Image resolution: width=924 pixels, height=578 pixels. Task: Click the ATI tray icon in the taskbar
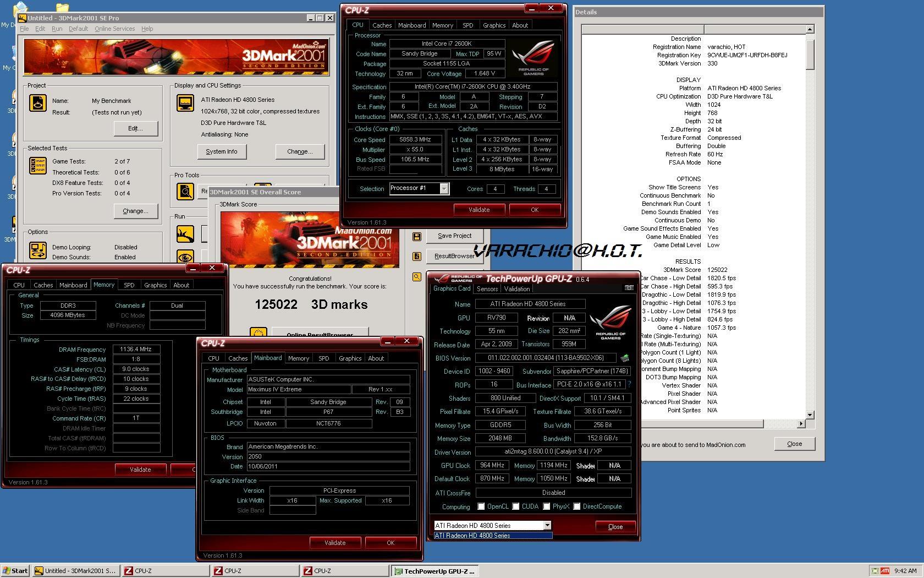(x=885, y=571)
